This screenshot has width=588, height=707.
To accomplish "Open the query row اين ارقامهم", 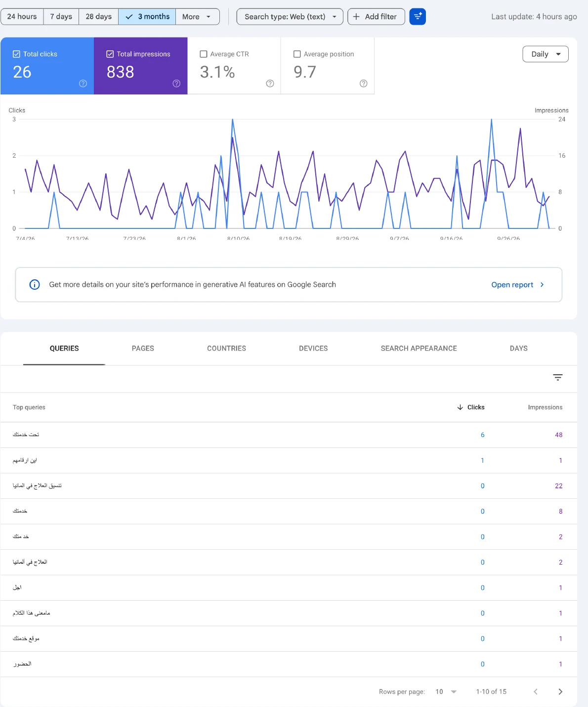I will pos(289,461).
